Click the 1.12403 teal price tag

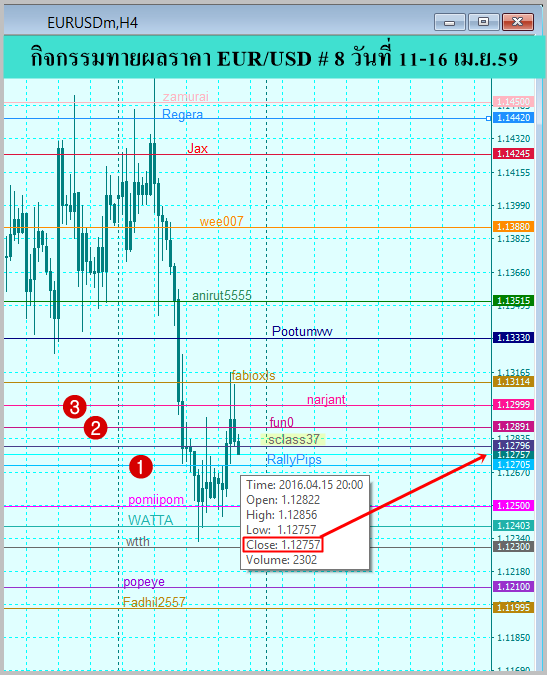tap(513, 526)
